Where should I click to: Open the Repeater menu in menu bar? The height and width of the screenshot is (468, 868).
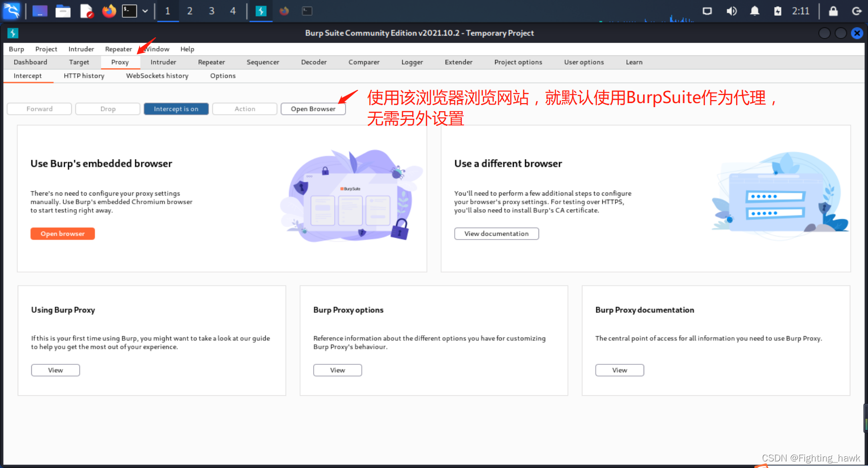tap(118, 49)
